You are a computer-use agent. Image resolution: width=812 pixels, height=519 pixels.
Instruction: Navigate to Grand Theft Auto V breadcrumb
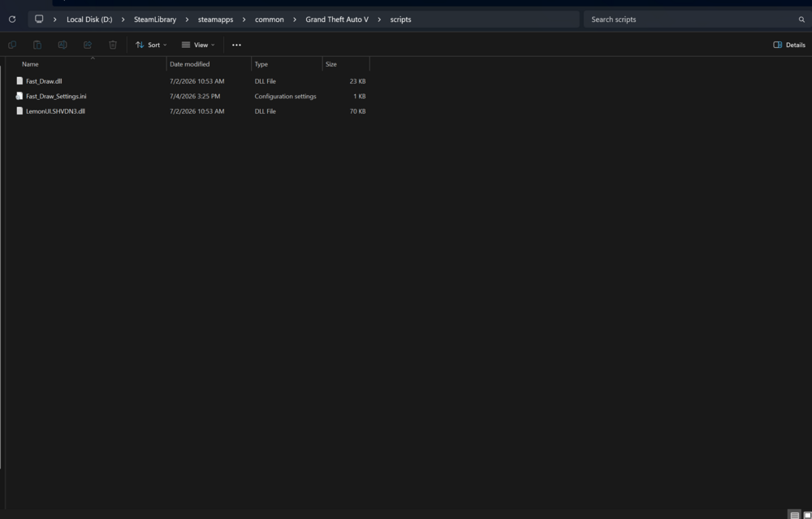pos(337,19)
